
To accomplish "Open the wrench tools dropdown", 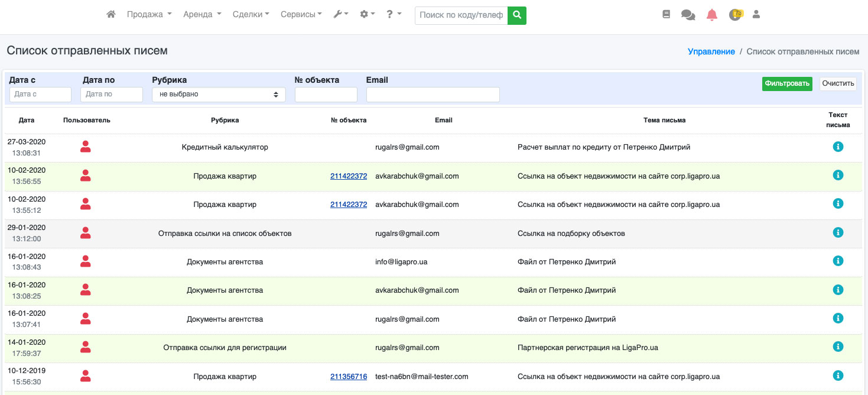I will (x=341, y=14).
